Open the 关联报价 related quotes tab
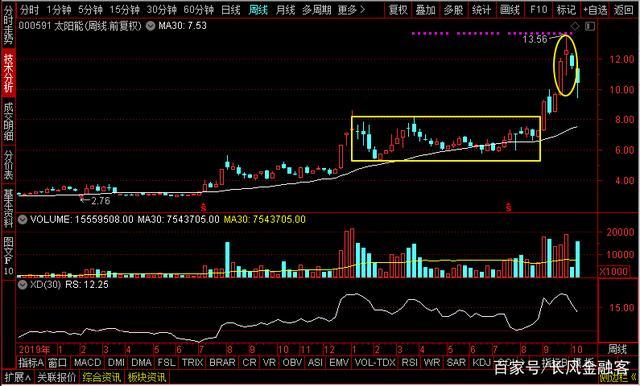The height and width of the screenshot is (386, 640). [57, 378]
